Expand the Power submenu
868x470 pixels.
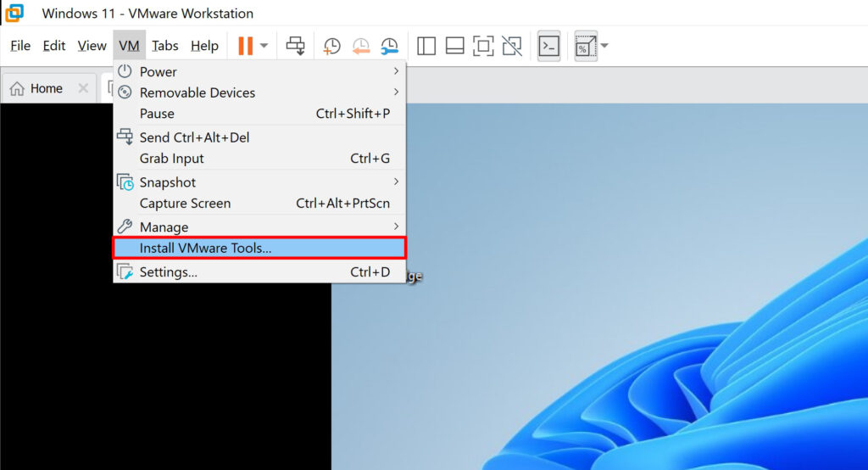(x=259, y=71)
